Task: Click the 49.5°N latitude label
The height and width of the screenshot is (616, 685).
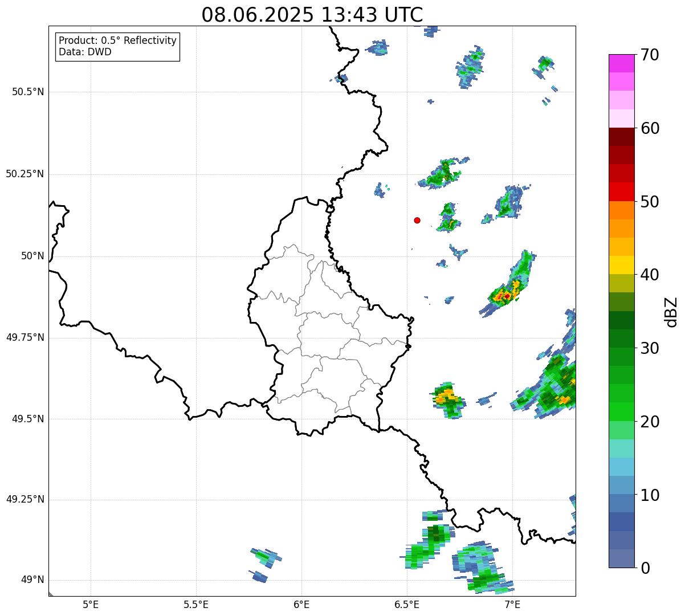Action: pos(28,419)
